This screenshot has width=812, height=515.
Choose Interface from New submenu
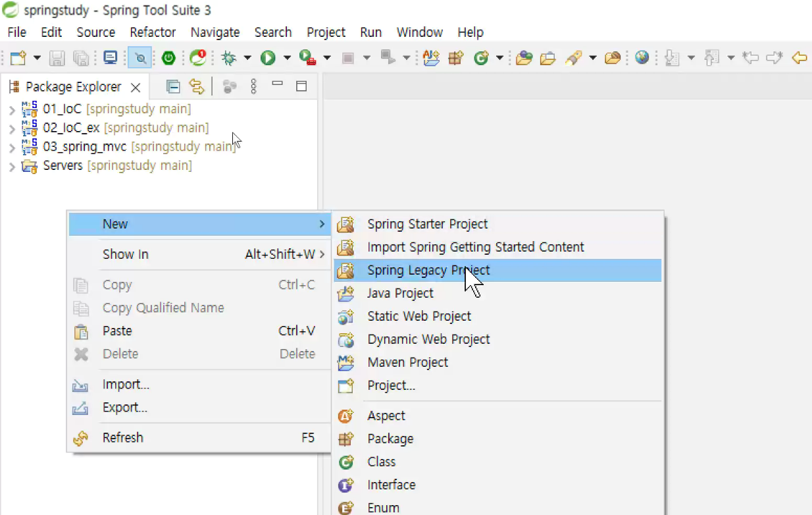click(x=497, y=485)
